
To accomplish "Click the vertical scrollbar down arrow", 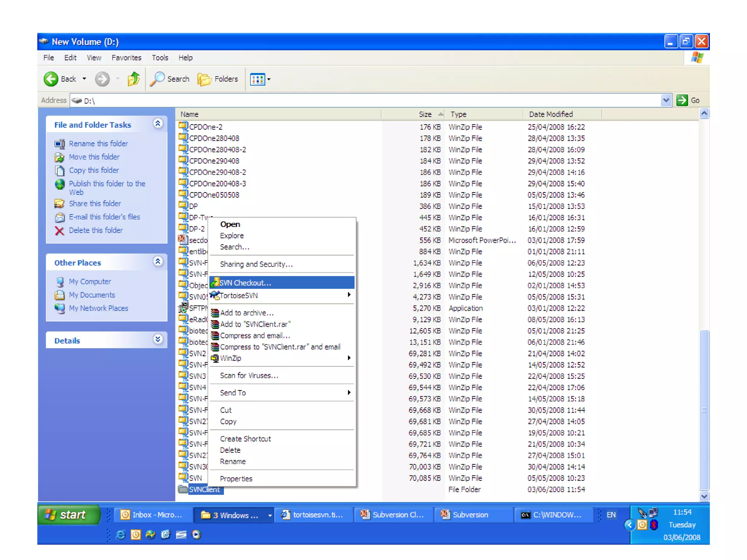I will (x=704, y=496).
